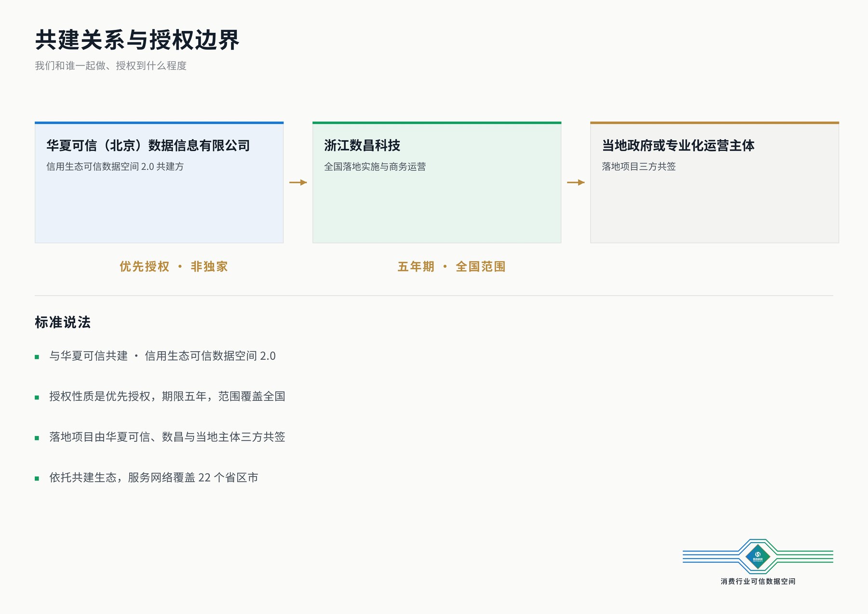Click bullet 与华夏可信共建 · 信用生态可信数据空间 2.0
The width and height of the screenshot is (868, 614).
tap(162, 356)
